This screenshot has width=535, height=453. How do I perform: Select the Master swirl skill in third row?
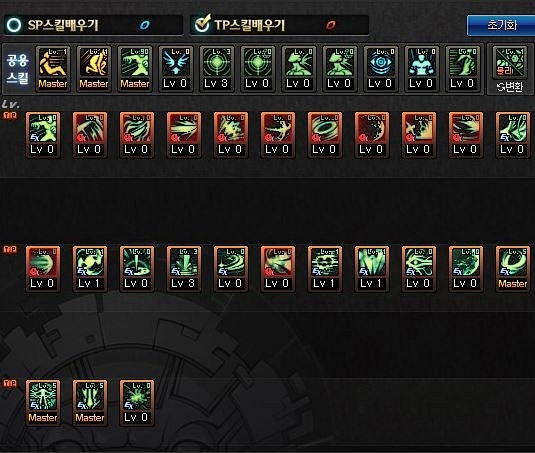click(x=512, y=269)
